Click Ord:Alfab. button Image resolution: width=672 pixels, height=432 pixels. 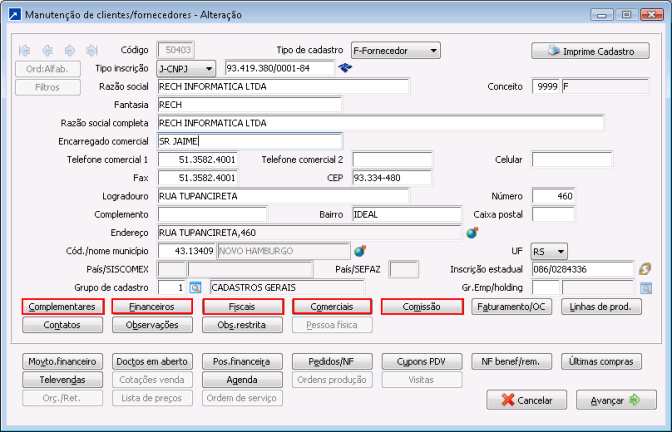48,69
